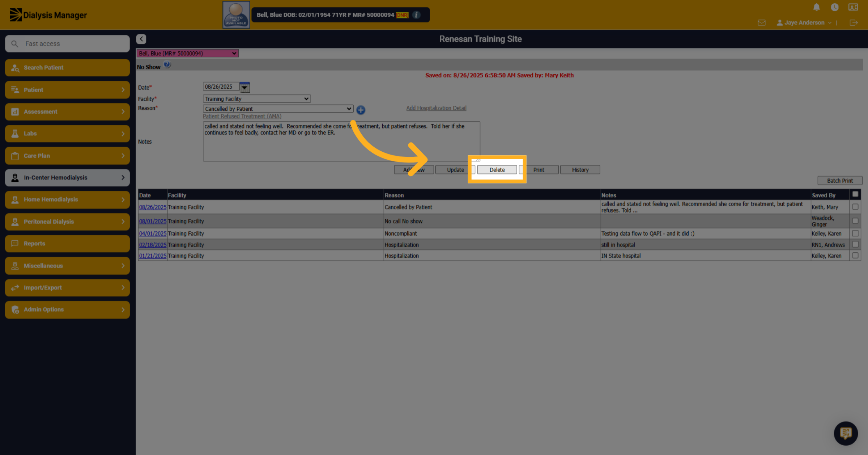Expand the Patient sidebar menu
The height and width of the screenshot is (455, 868).
67,90
